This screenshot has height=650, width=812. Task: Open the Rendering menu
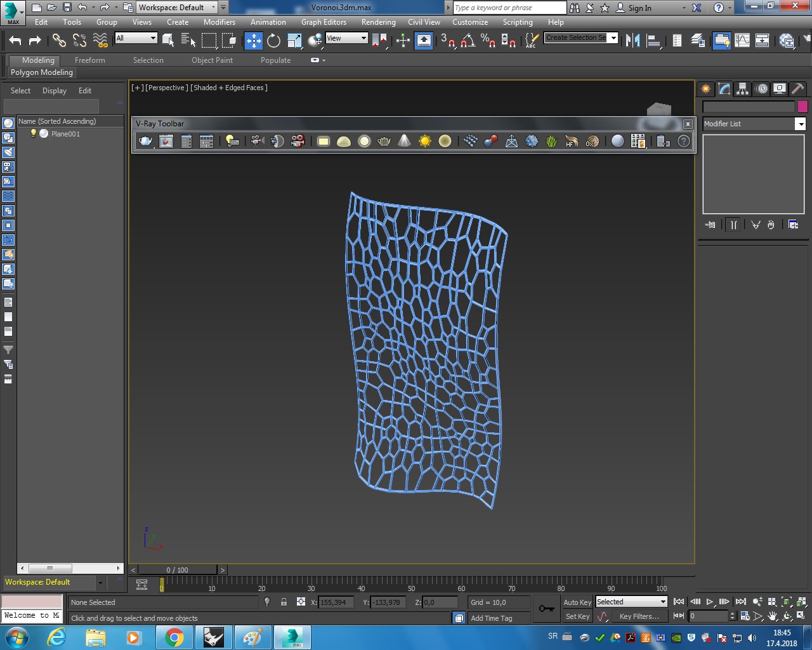378,22
